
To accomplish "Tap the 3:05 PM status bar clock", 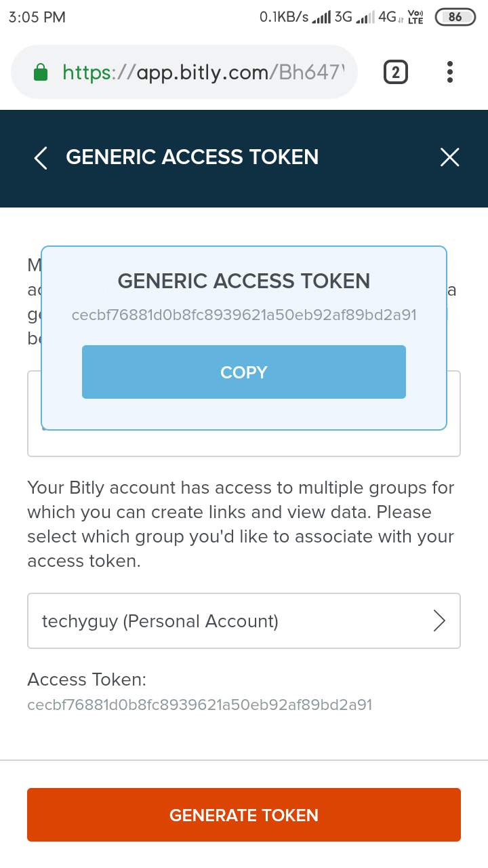I will click(37, 18).
